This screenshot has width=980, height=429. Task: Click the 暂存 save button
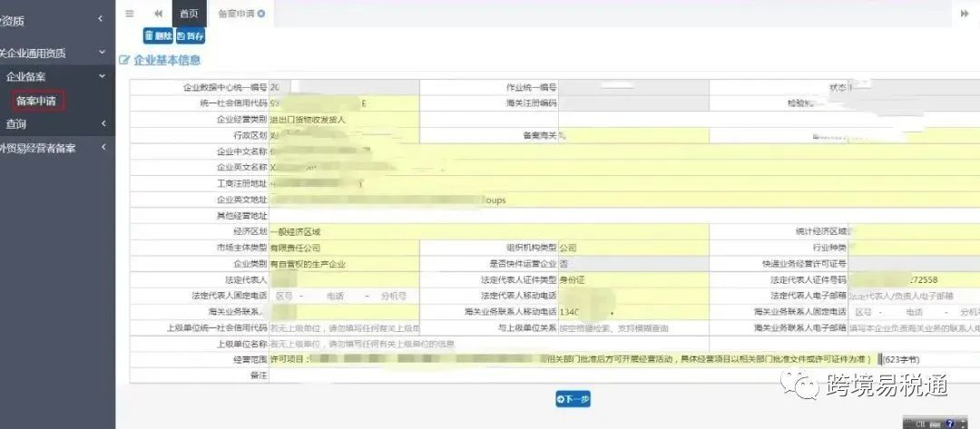tap(190, 36)
